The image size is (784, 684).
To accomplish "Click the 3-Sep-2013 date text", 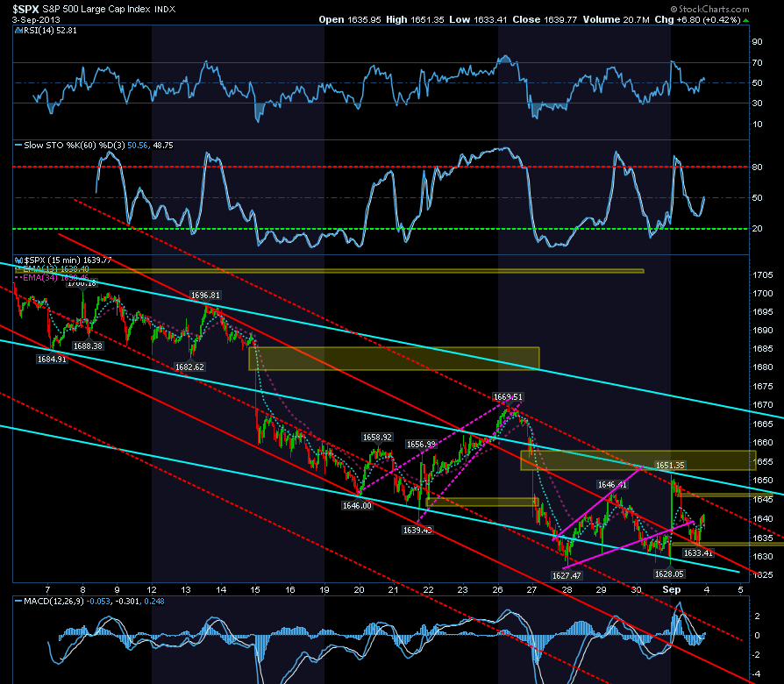I will 36,20.
